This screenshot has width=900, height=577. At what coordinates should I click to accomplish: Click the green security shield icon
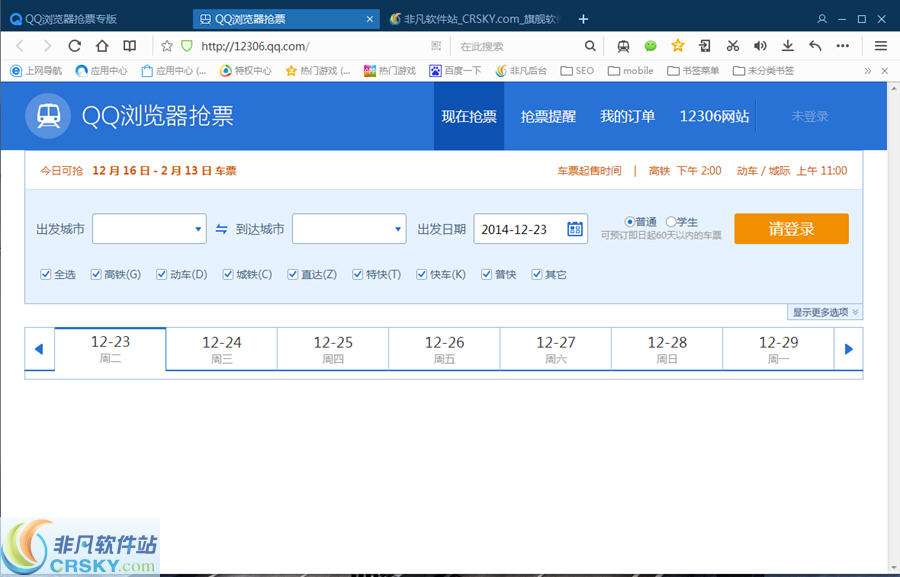[x=187, y=46]
